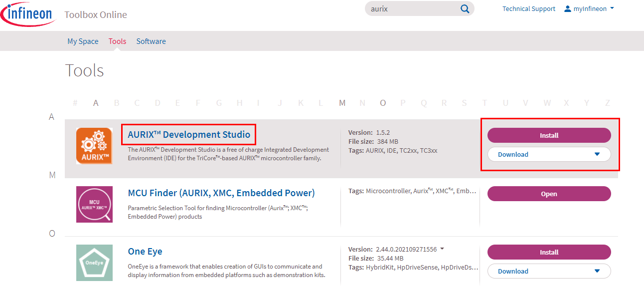Click the AURIX Development Studio description text

[x=229, y=154]
